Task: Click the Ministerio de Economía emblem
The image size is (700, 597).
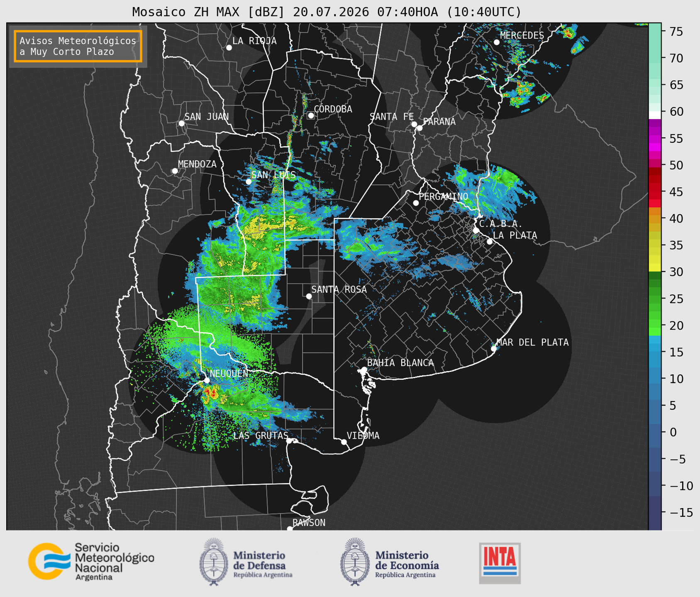Action: pos(354,562)
